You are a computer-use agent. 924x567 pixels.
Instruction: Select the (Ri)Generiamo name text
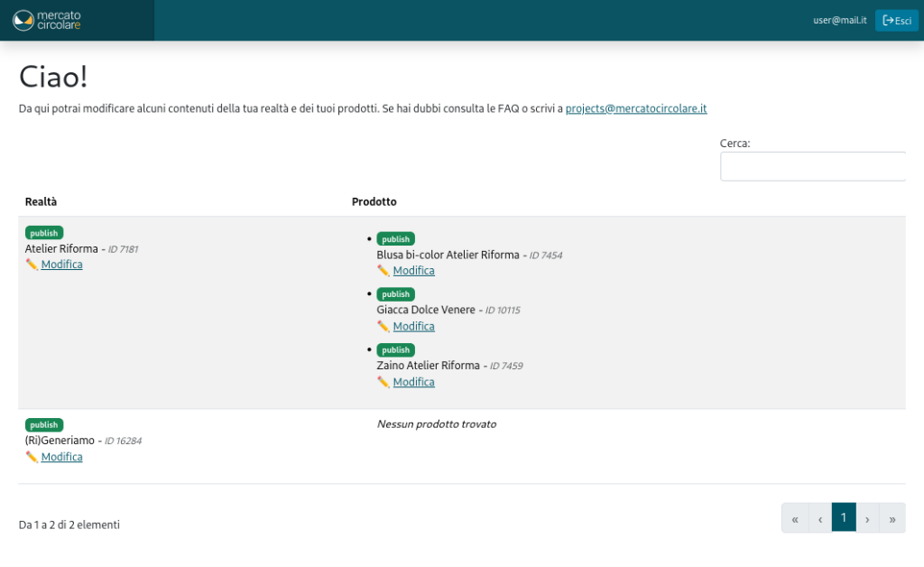coord(60,441)
